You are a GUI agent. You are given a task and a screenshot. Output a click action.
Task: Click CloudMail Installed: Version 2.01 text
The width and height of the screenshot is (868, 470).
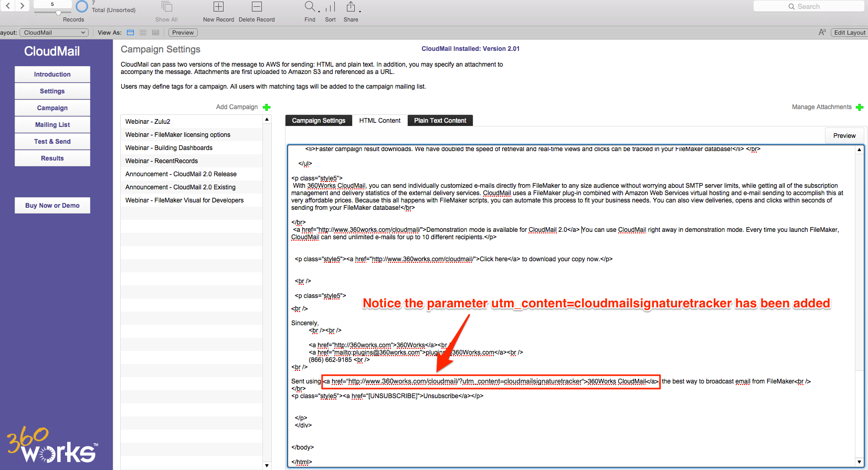[471, 49]
